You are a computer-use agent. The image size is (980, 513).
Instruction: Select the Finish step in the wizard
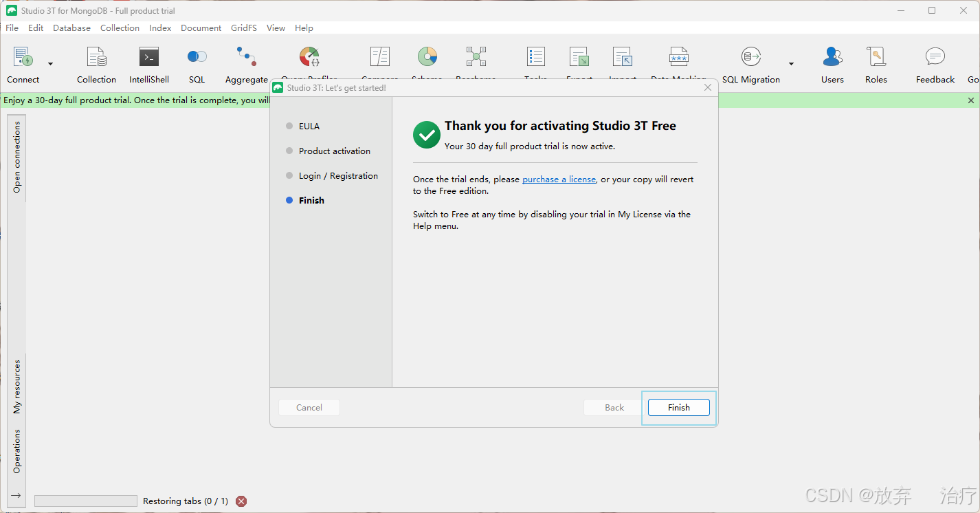pos(311,201)
